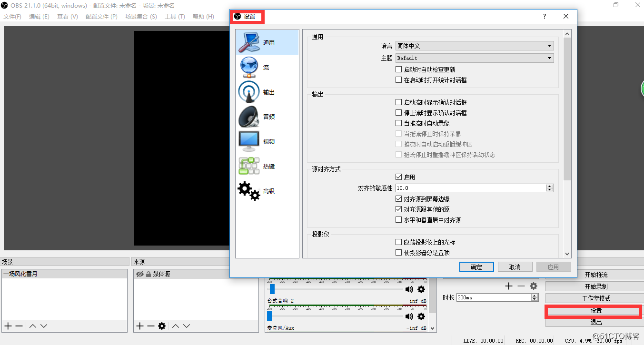Click the settings dialog vertical scrollbar
This screenshot has height=345, width=644.
pyautogui.click(x=567, y=108)
